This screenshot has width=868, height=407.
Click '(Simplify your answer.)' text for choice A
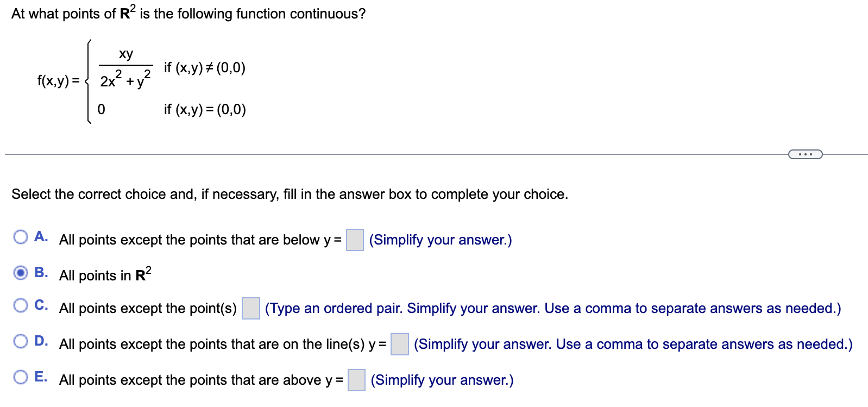tap(440, 240)
